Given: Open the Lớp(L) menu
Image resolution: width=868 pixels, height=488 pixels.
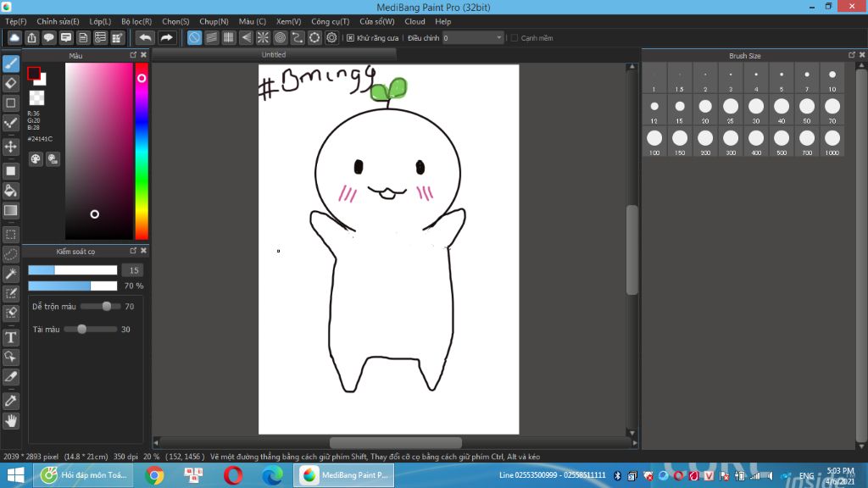Looking at the screenshot, I should [100, 21].
